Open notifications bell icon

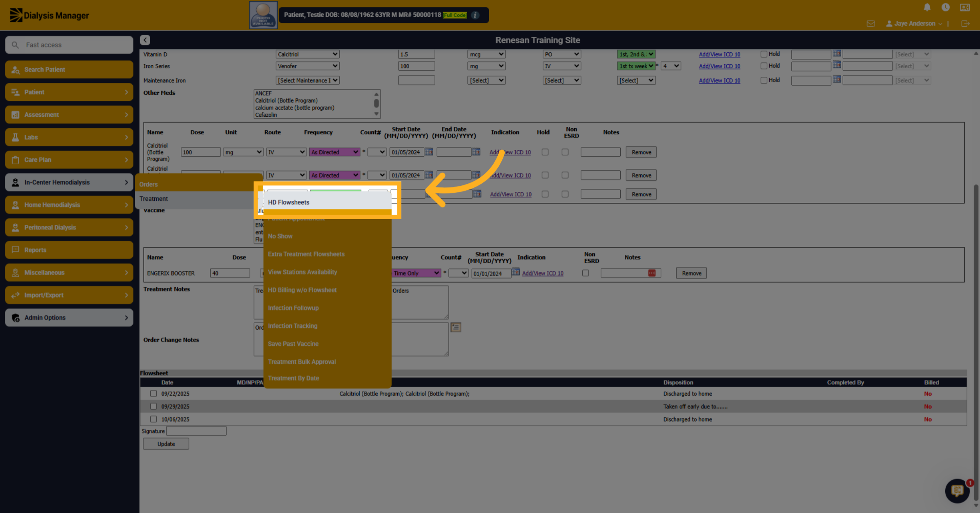coord(927,7)
